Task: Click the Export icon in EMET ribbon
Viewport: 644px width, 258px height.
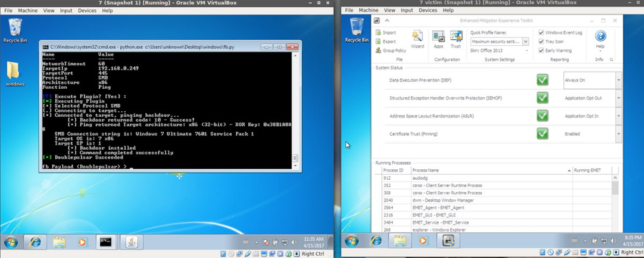Action: coord(378,41)
